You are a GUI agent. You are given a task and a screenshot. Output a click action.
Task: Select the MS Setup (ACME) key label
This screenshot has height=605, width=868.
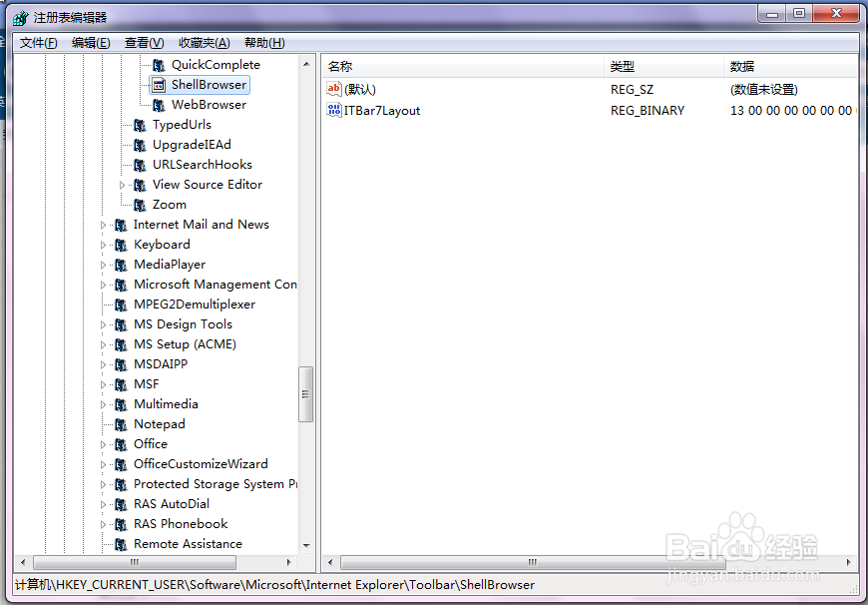(x=185, y=344)
